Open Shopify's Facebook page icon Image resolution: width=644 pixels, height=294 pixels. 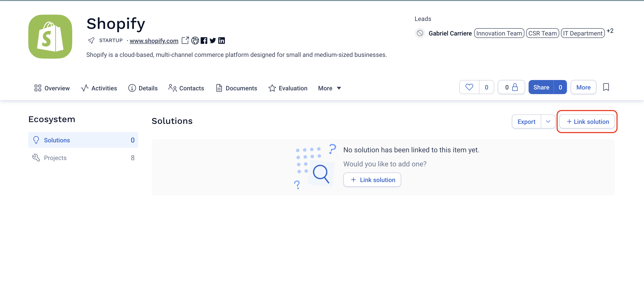click(x=204, y=40)
